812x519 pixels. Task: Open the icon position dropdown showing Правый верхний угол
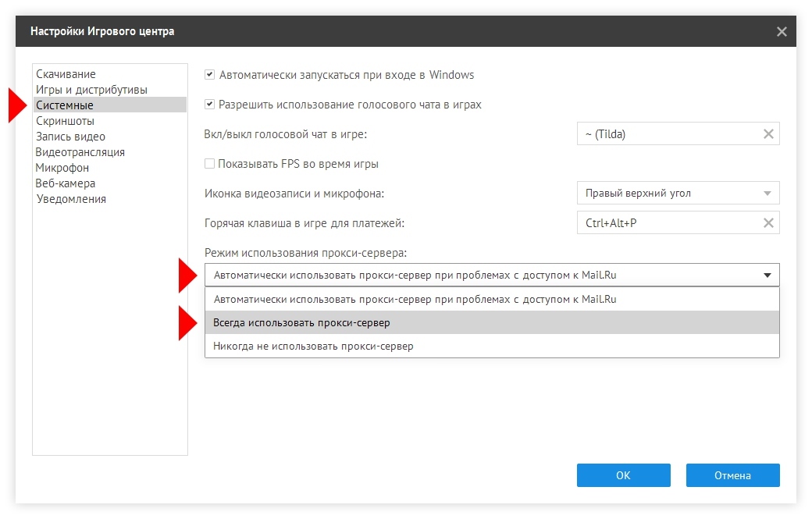coord(678,193)
